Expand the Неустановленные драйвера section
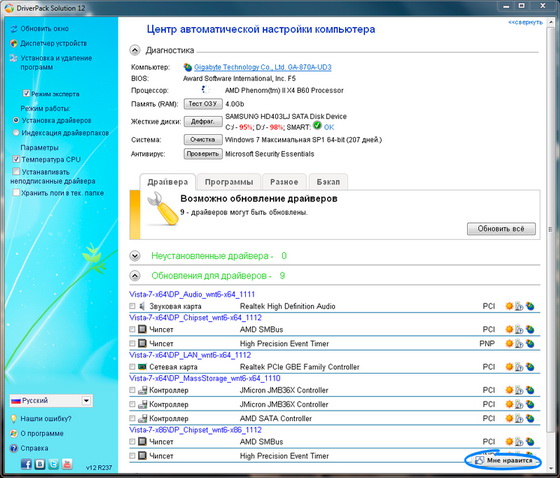The width and height of the screenshot is (560, 478). tap(135, 256)
